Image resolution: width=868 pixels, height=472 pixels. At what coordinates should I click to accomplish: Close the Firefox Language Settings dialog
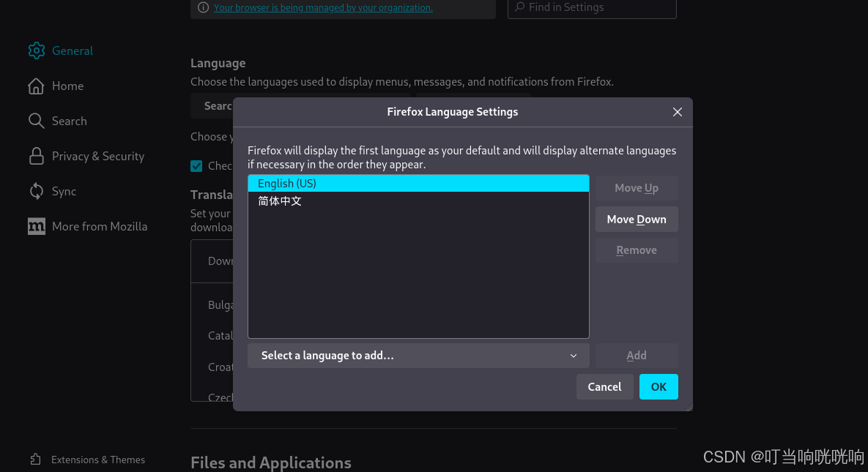coord(677,112)
